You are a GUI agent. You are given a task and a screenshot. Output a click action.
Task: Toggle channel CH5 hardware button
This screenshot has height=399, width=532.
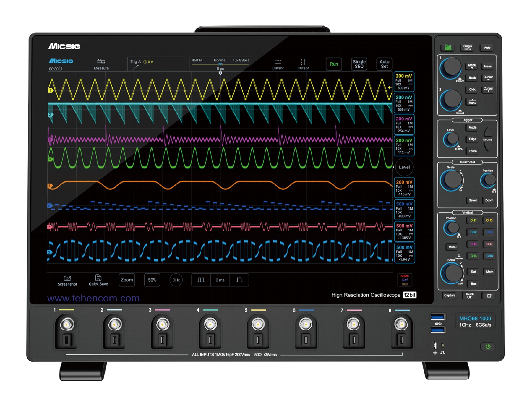click(489, 220)
